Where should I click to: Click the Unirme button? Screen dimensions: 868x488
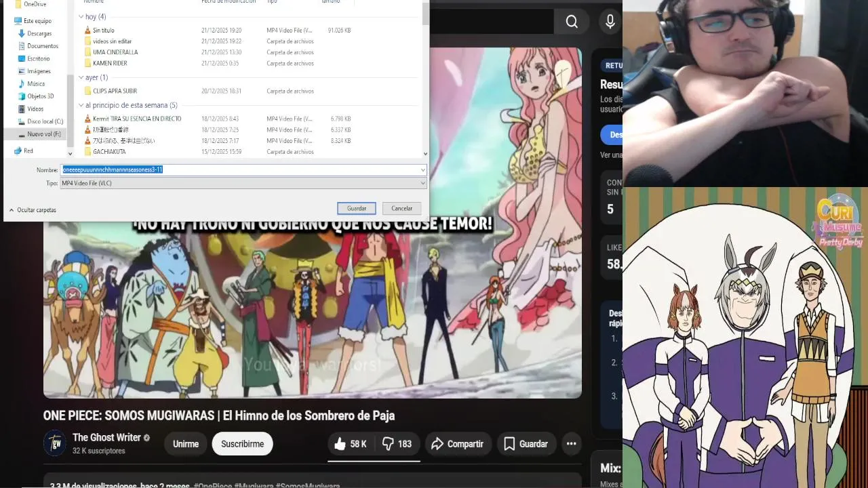(x=186, y=444)
